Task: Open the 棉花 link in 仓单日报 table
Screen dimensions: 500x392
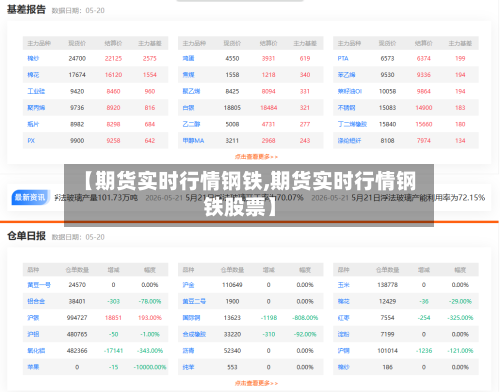Action: tap(343, 301)
